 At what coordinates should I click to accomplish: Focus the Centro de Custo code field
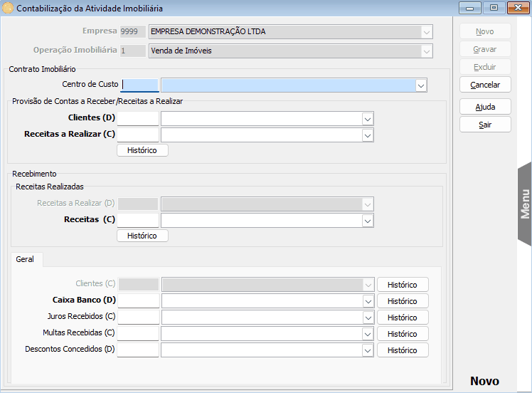pos(139,85)
